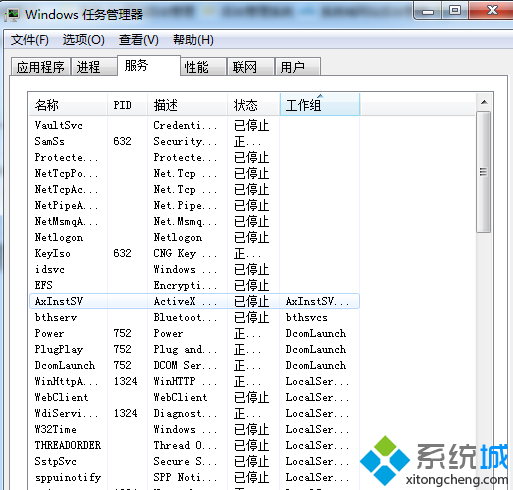Viewport: 513px width, 490px height.
Task: Click the CNG Key description cell
Action: tap(185, 253)
